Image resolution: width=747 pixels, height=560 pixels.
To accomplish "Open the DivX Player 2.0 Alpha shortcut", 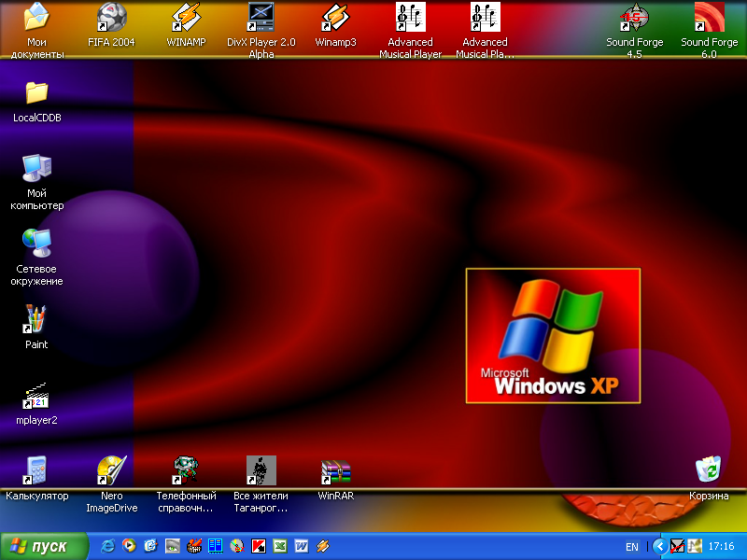I will 261,17.
